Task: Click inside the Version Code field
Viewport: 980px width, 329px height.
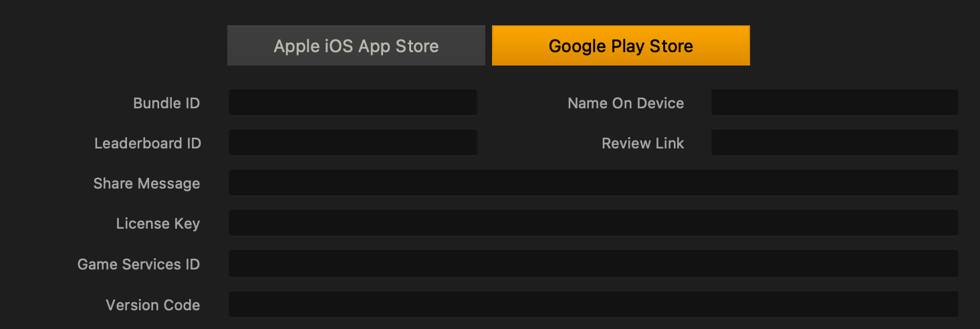Action: click(x=594, y=305)
